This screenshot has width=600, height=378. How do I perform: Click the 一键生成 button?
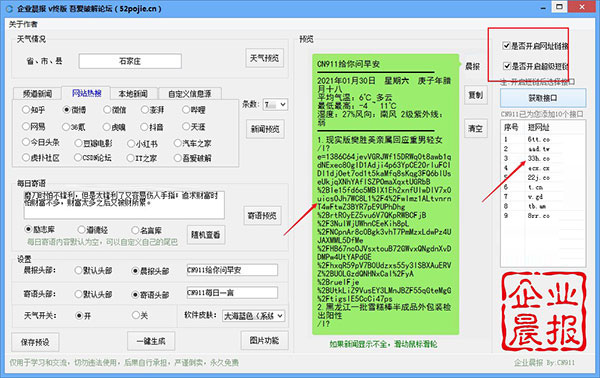tap(151, 341)
